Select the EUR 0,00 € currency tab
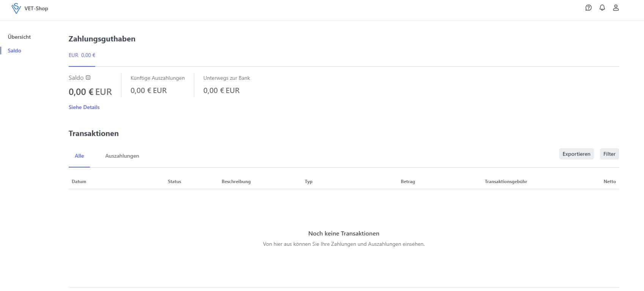644x291 pixels. pos(82,55)
